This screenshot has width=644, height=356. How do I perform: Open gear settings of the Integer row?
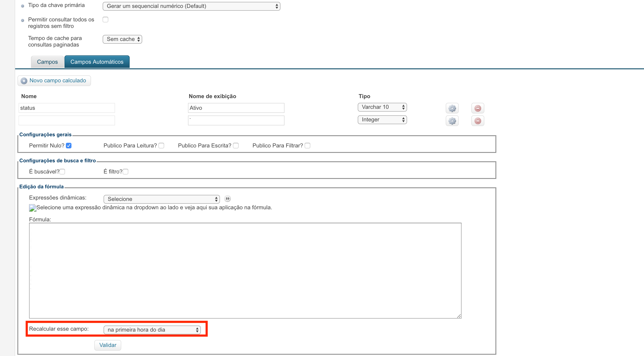coord(452,121)
